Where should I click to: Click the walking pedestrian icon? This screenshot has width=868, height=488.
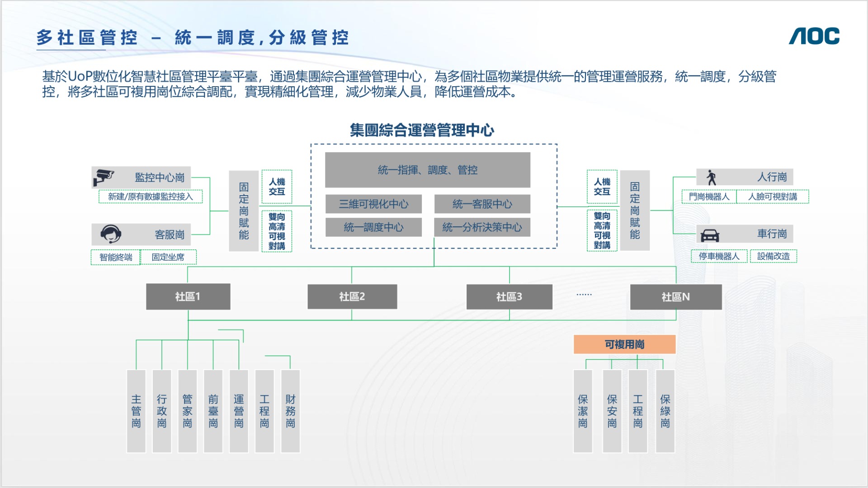(x=712, y=177)
